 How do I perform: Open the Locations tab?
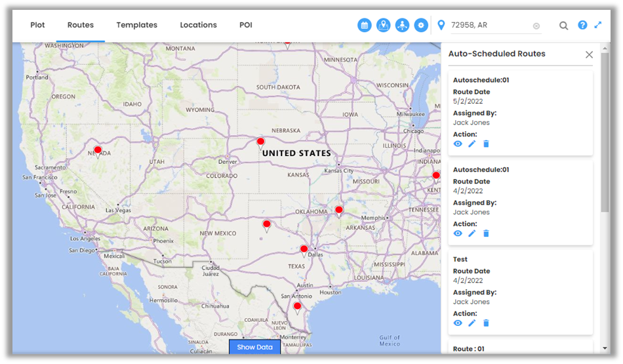[198, 25]
